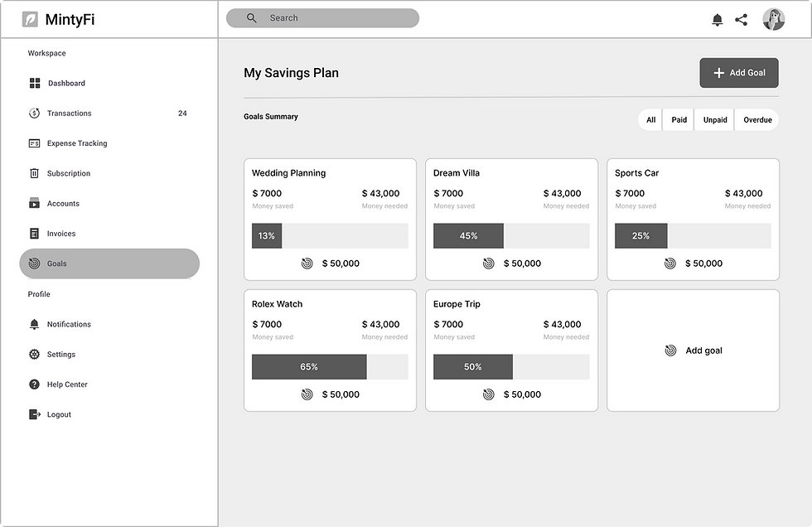Go to Expense Tracking page

pos(76,143)
